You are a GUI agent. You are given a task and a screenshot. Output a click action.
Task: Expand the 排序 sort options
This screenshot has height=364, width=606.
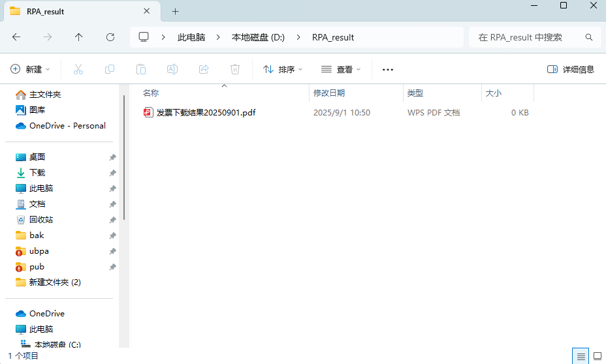(x=283, y=69)
